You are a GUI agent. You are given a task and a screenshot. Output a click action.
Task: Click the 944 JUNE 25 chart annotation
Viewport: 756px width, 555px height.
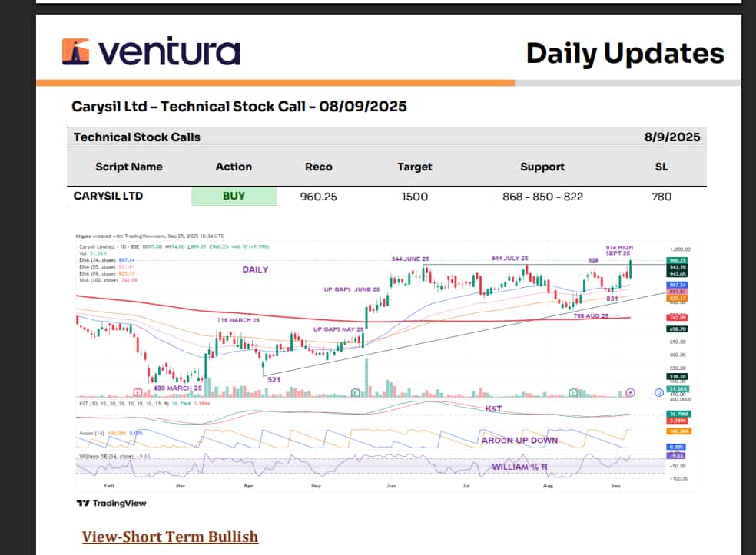409,260
